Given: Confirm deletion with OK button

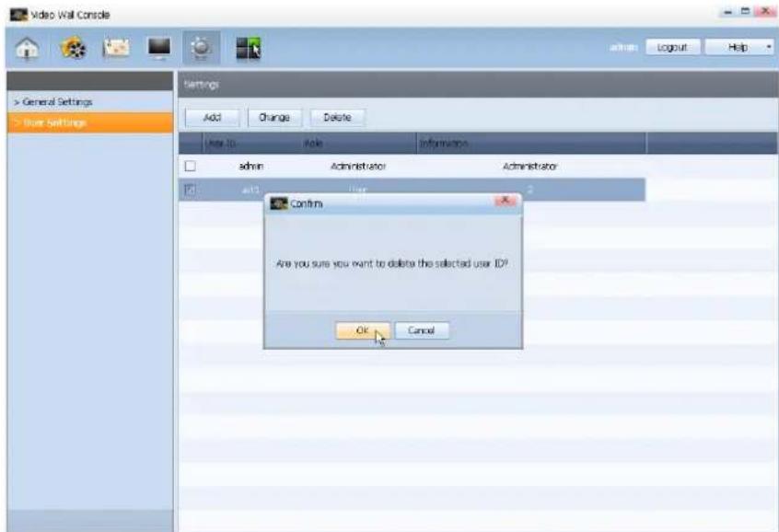Looking at the screenshot, I should [363, 330].
